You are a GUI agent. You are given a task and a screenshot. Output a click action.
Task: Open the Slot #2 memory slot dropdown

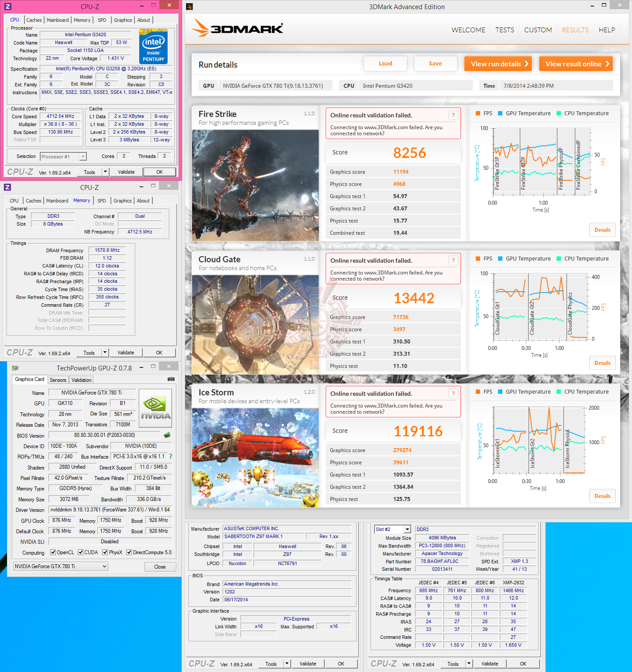tap(392, 529)
